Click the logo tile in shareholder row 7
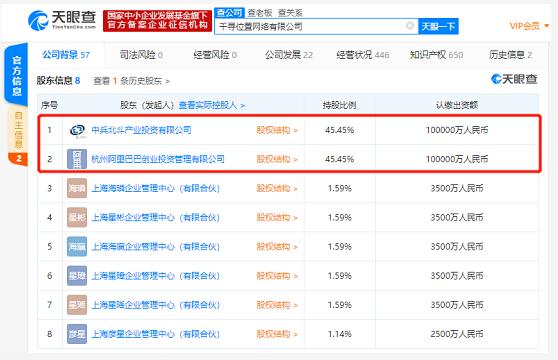 tap(77, 305)
